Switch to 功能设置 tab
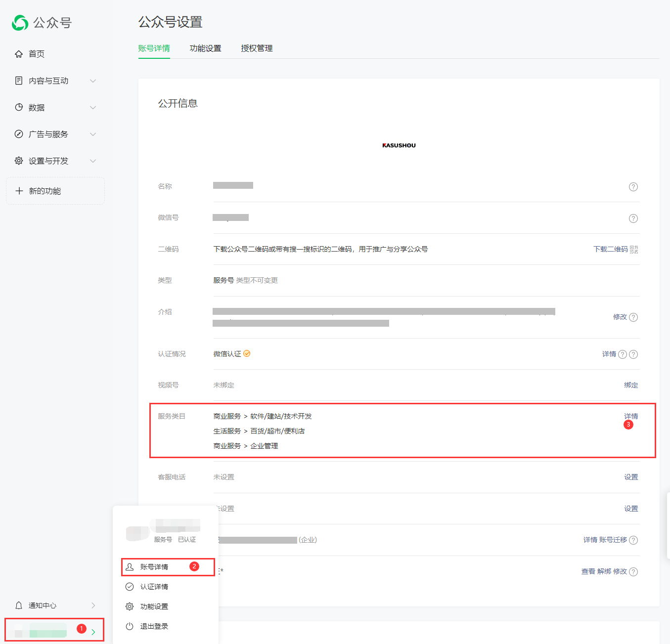This screenshot has height=644, width=670. click(x=206, y=48)
